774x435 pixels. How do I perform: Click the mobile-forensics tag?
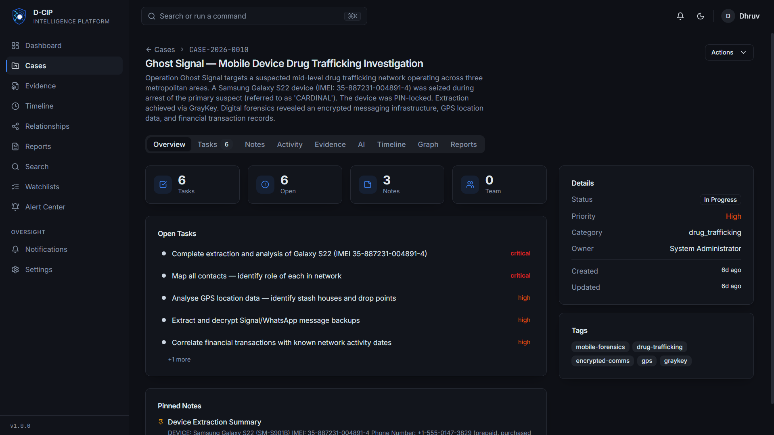600,347
